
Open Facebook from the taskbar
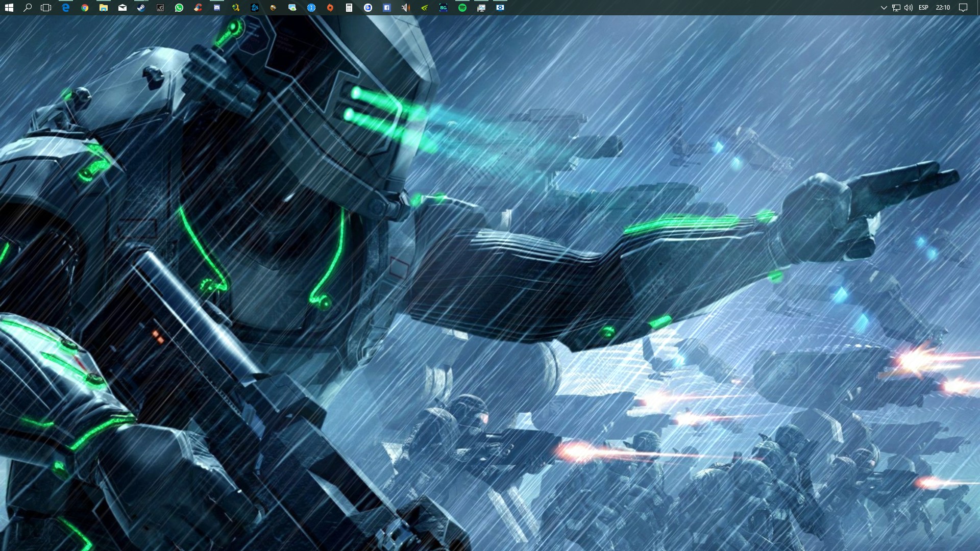(x=387, y=8)
